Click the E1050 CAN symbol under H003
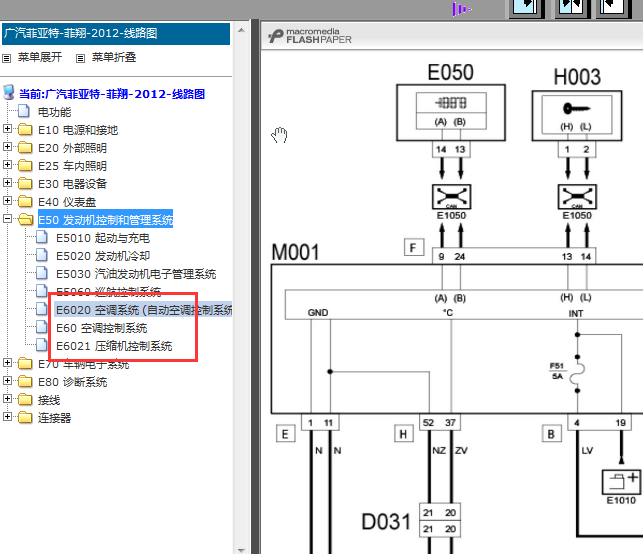The image size is (643, 554). (x=577, y=197)
